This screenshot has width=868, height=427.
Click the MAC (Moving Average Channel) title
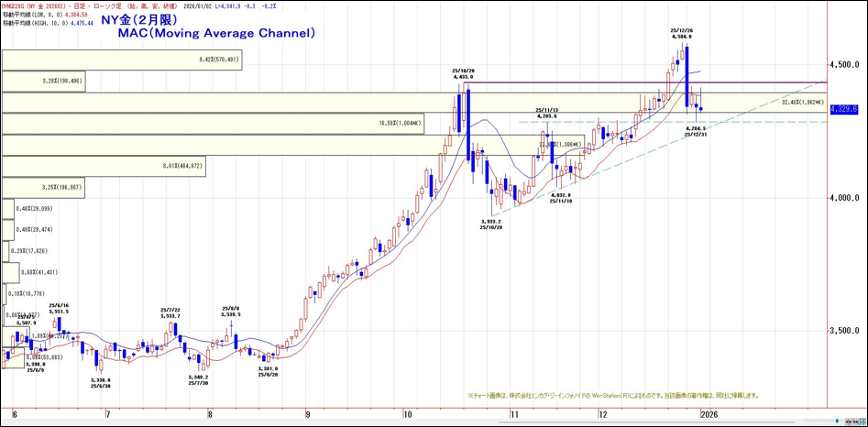216,33
